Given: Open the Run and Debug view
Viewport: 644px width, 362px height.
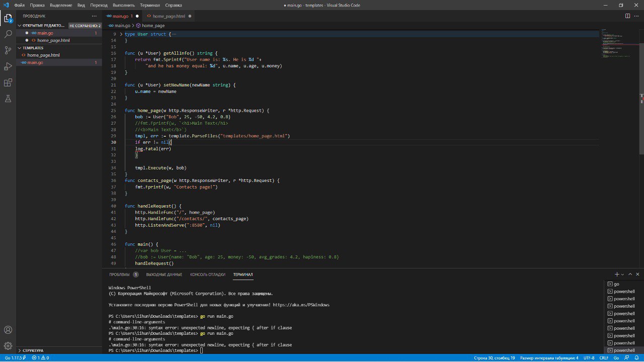Looking at the screenshot, I should pos(8,66).
